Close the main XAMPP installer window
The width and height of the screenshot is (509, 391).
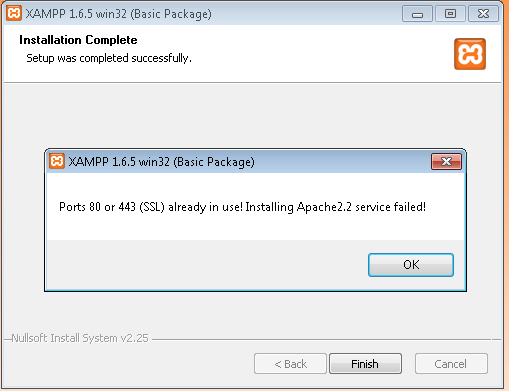coord(483,14)
